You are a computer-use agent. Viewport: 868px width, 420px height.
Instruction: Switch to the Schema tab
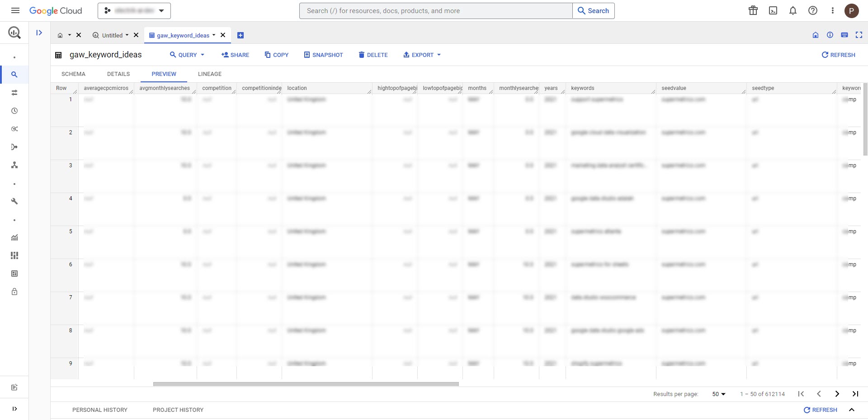pyautogui.click(x=73, y=74)
